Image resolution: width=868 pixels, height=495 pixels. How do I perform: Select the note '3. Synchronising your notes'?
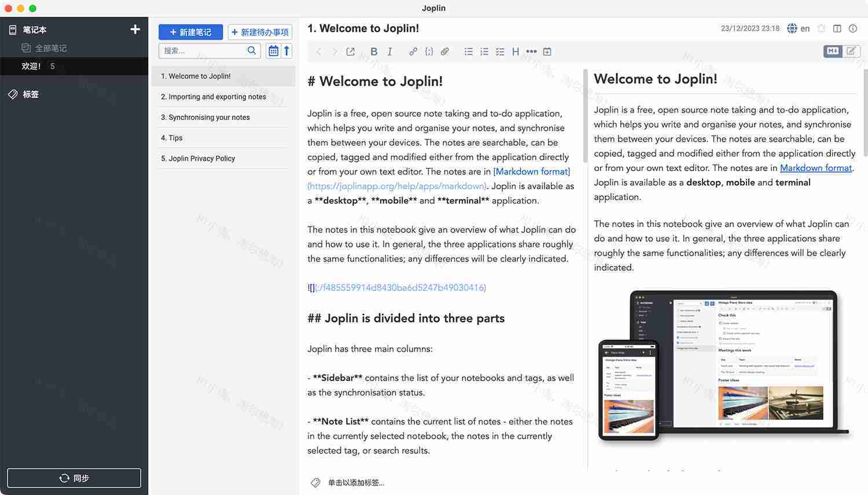point(205,117)
